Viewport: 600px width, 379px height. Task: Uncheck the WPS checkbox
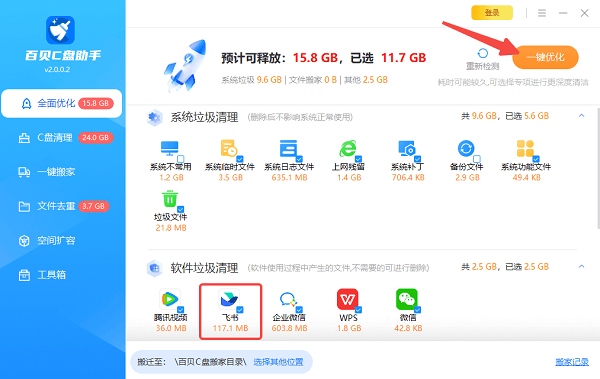(x=359, y=309)
